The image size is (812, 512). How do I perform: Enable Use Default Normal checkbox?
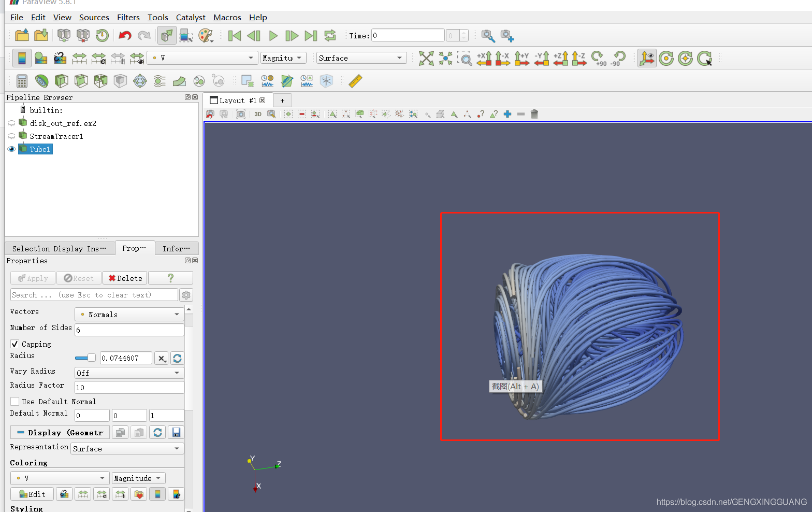(15, 402)
